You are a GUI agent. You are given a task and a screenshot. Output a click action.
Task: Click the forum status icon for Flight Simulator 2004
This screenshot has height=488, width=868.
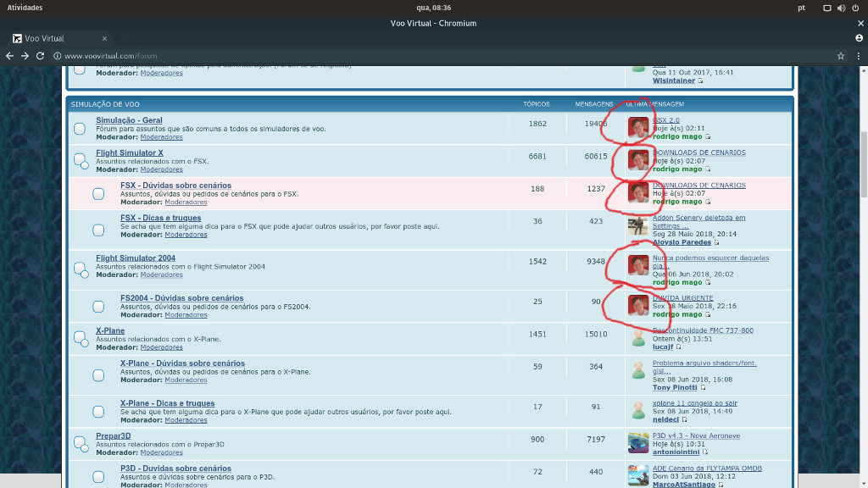point(81,269)
